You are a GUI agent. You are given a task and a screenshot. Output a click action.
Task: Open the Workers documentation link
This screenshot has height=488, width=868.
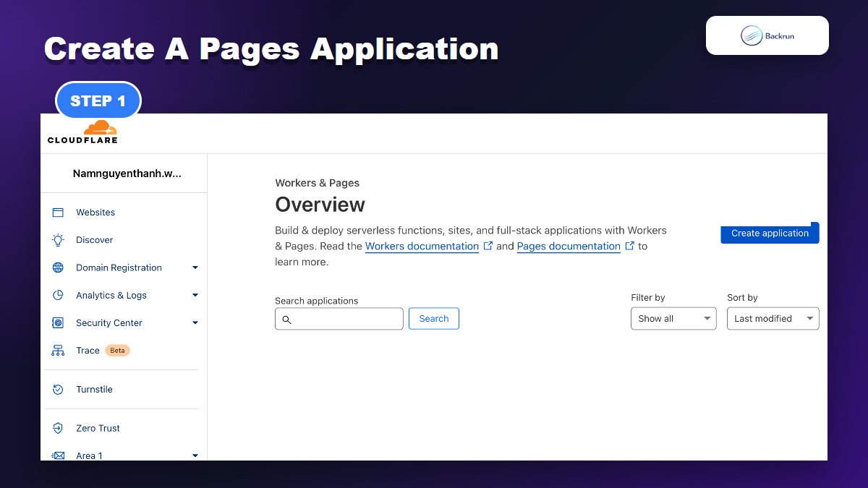[x=422, y=246]
